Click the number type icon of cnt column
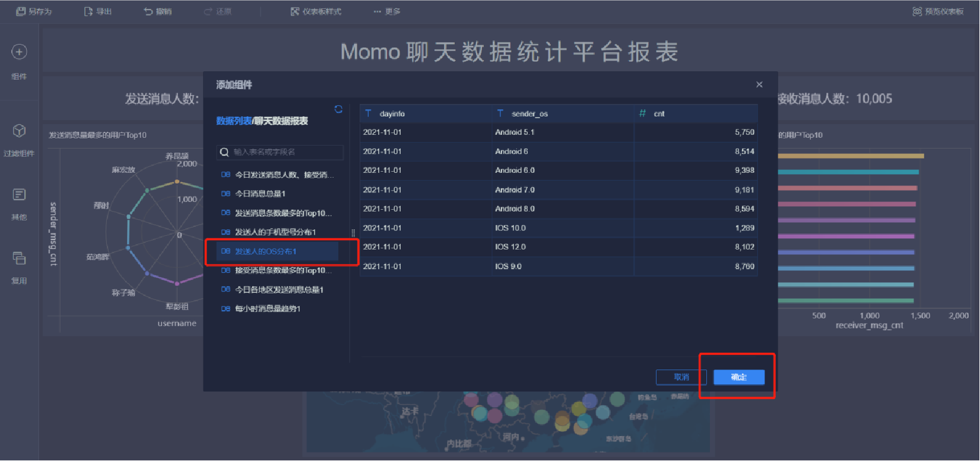Image resolution: width=980 pixels, height=461 pixels. pos(642,113)
